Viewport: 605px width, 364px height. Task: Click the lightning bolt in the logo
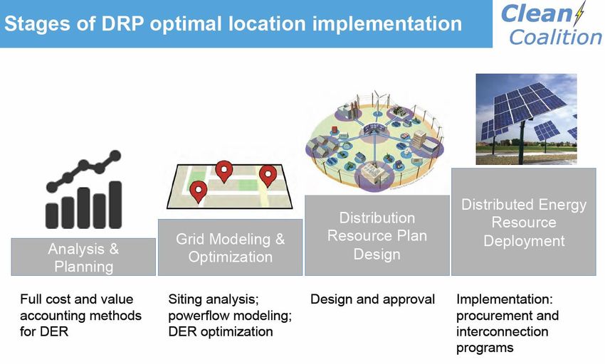tap(579, 14)
